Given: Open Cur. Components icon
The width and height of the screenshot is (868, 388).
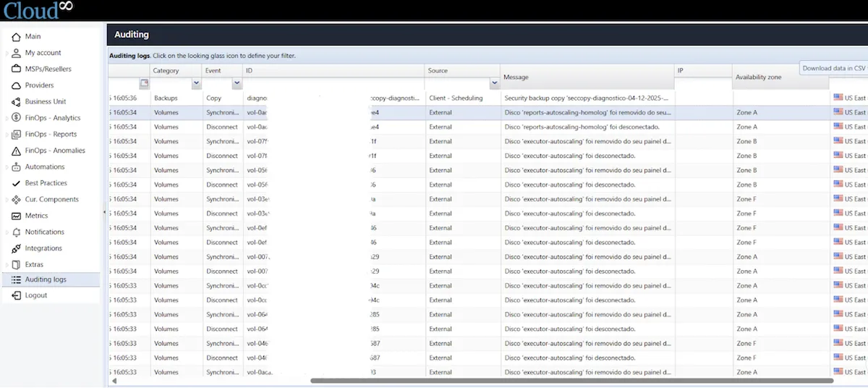Looking at the screenshot, I should coord(17,199).
